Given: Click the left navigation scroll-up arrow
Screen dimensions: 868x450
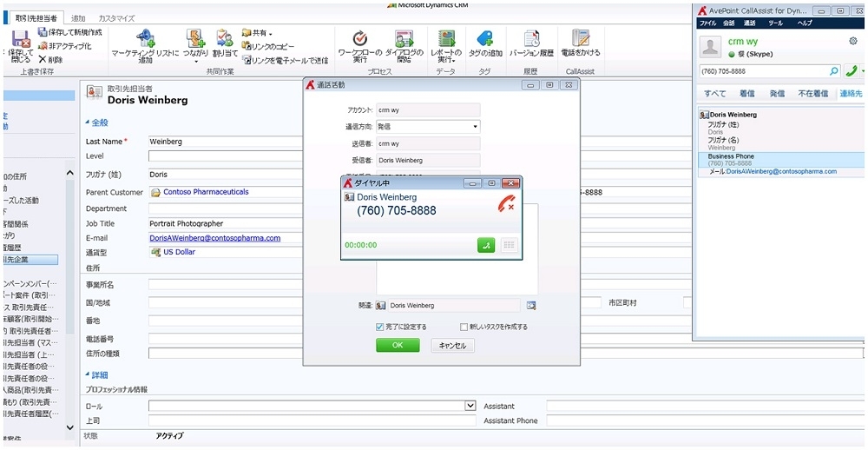Looking at the screenshot, I should click(x=69, y=173).
